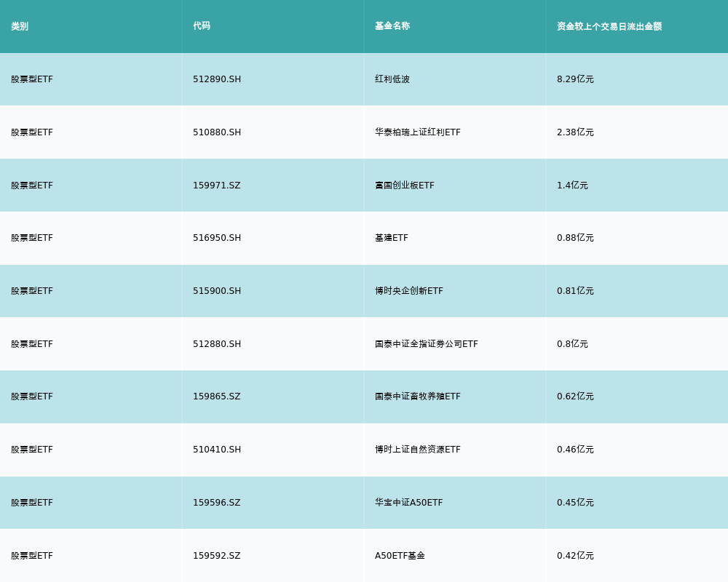Screen dimensions: 728x582
Task: Select code 510880.SH
Action: click(217, 132)
